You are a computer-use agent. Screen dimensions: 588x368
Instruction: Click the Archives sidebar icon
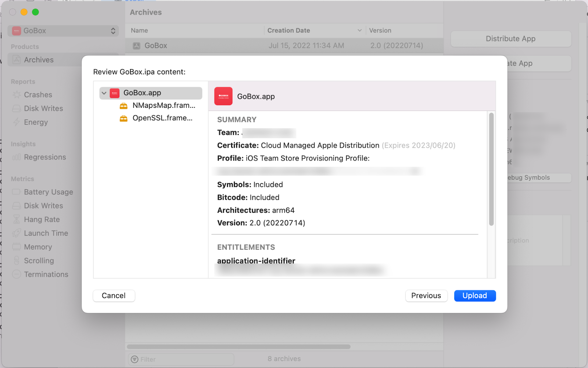[17, 60]
